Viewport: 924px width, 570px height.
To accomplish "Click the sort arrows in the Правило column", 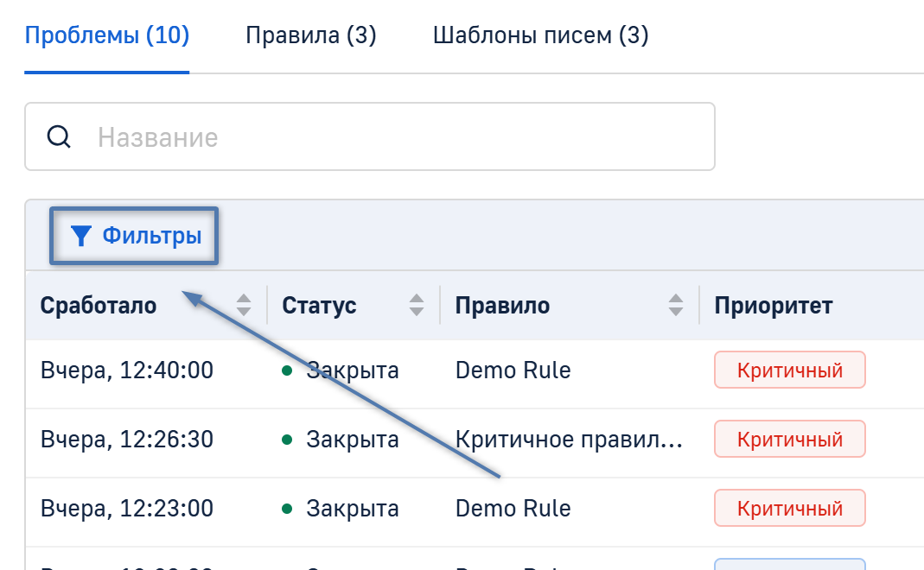I will click(676, 305).
